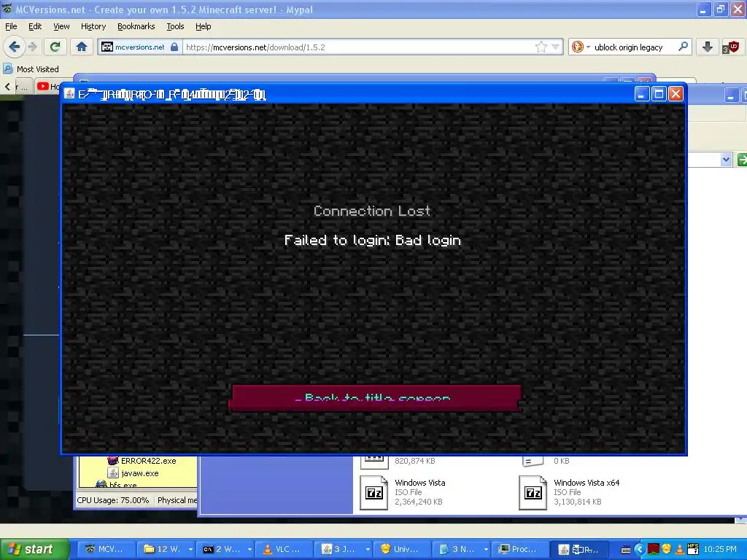Click the Java icon in game title bar
Viewport: 747px width, 560px height.
click(69, 94)
